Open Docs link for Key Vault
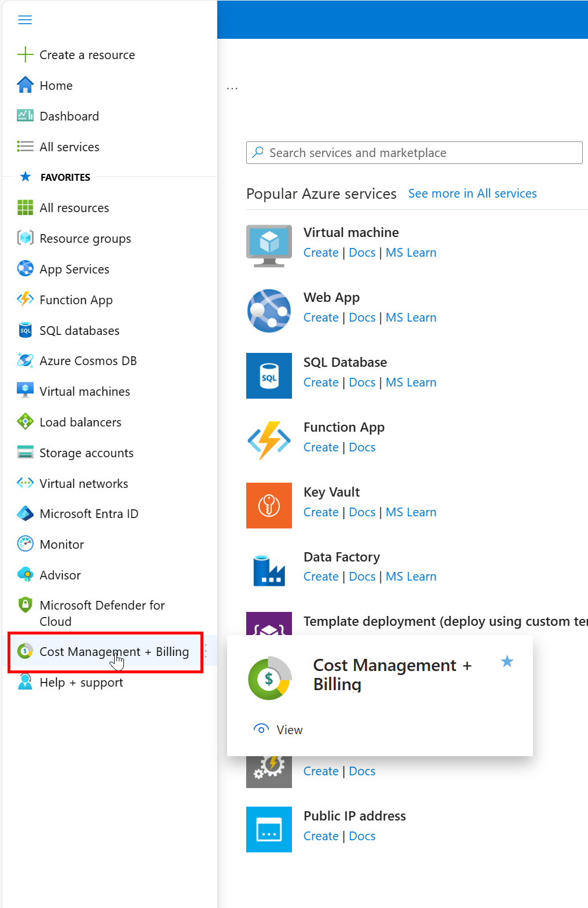The height and width of the screenshot is (908, 588). pyautogui.click(x=362, y=512)
